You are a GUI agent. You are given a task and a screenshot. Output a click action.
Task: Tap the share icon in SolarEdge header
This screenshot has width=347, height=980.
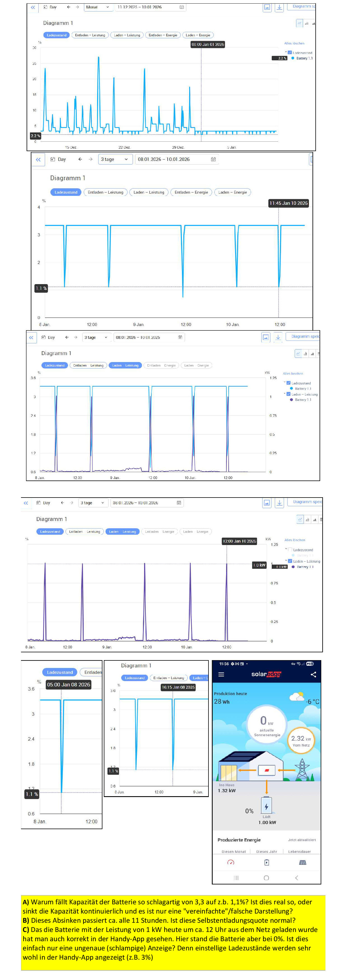(x=313, y=674)
